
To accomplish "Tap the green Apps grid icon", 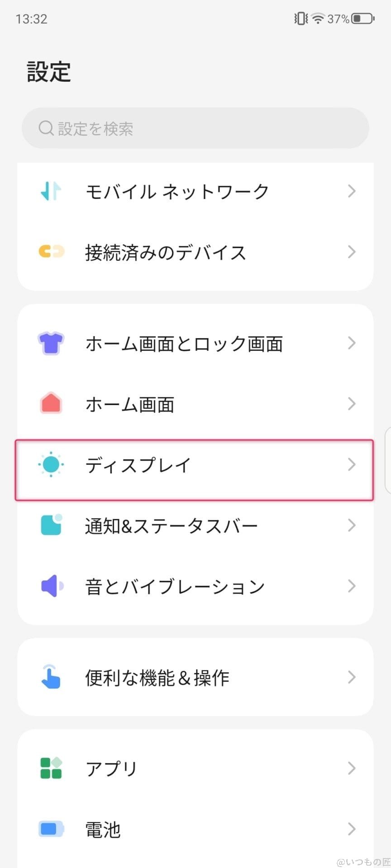I will pyautogui.click(x=51, y=768).
